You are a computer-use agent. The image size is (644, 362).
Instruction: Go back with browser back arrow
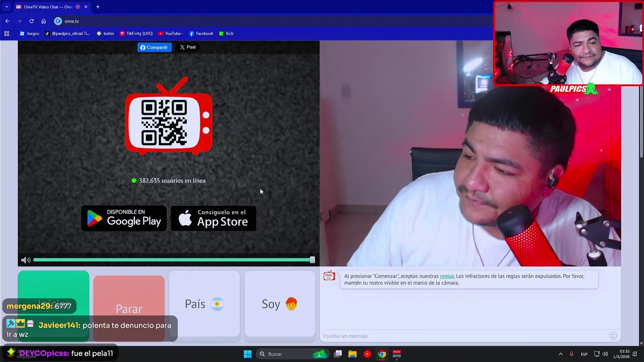pos(7,21)
